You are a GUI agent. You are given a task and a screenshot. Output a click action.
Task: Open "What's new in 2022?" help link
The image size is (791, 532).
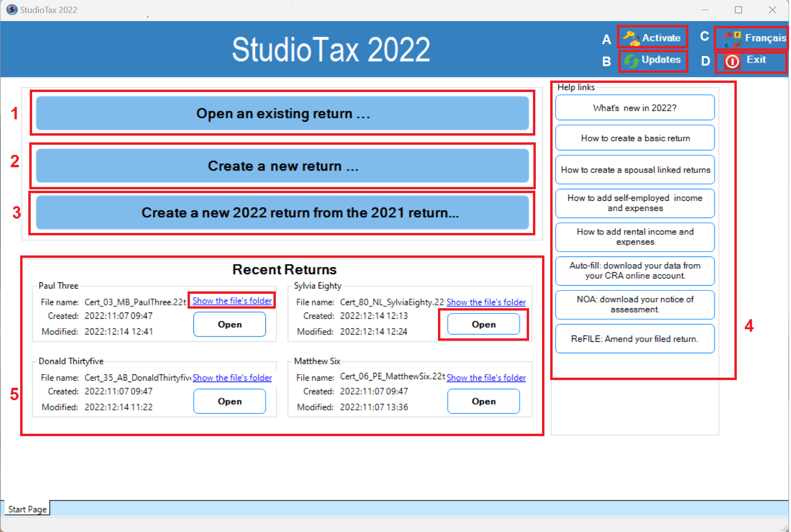click(x=635, y=108)
